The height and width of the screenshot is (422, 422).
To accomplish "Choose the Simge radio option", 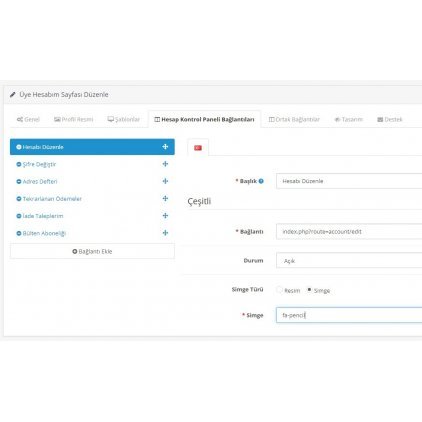I will 309,290.
